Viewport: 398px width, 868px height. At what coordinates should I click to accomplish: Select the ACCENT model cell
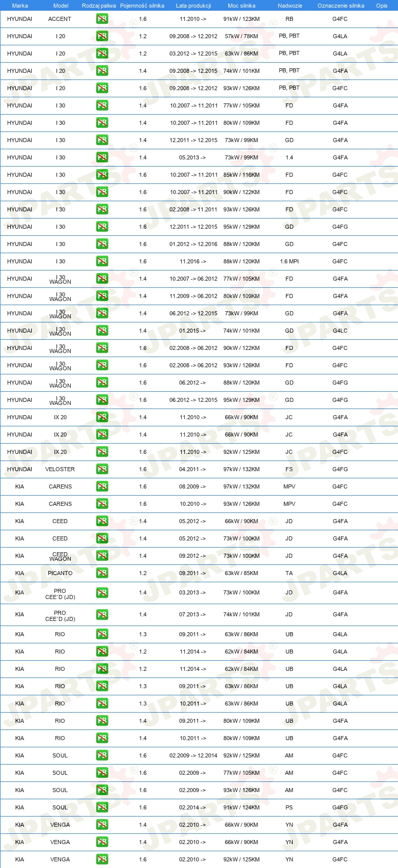pyautogui.click(x=60, y=19)
